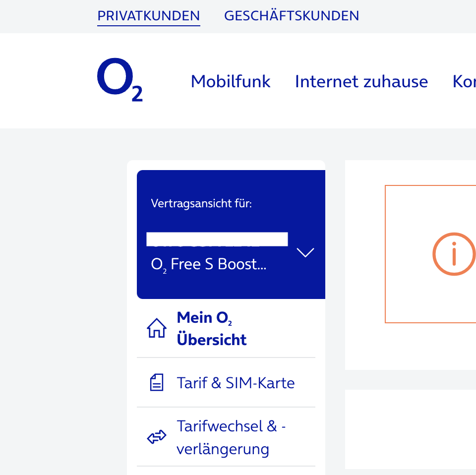Open the O2 Free S Boost contract dropdown
The image size is (476, 475).
click(209, 265)
